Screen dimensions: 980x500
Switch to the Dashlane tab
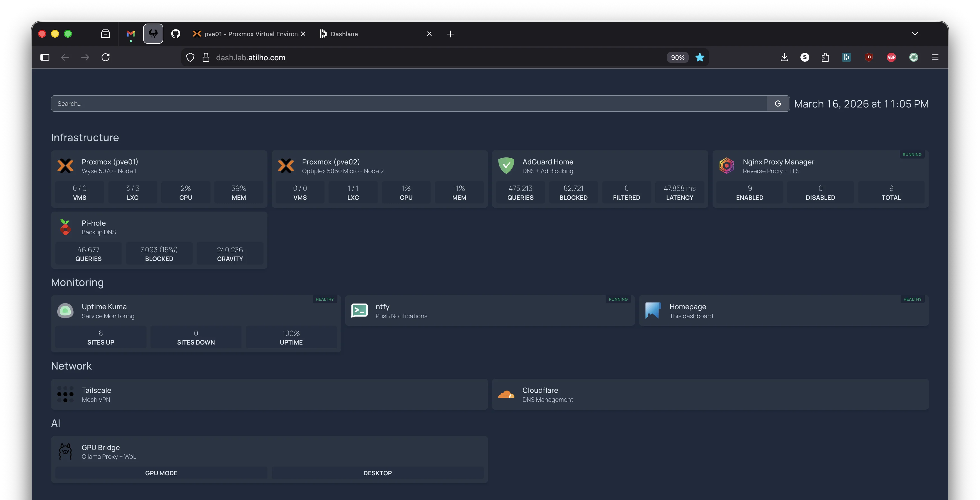[x=344, y=33]
